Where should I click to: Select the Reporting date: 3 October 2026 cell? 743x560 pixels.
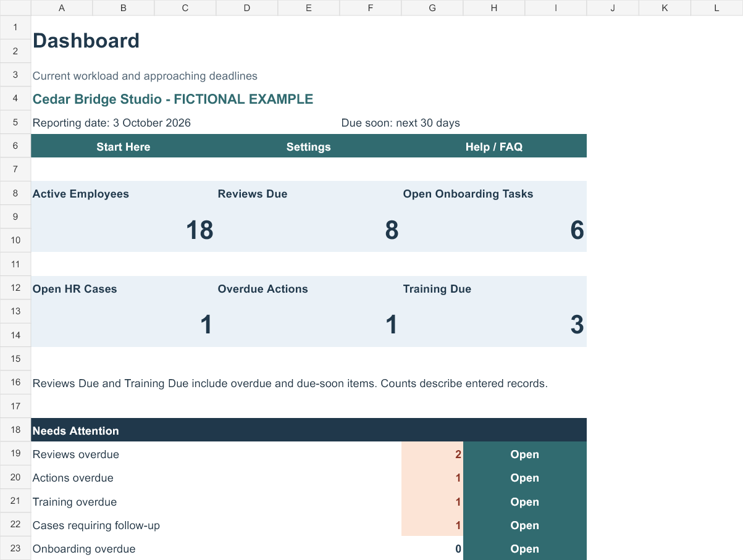pos(112,123)
